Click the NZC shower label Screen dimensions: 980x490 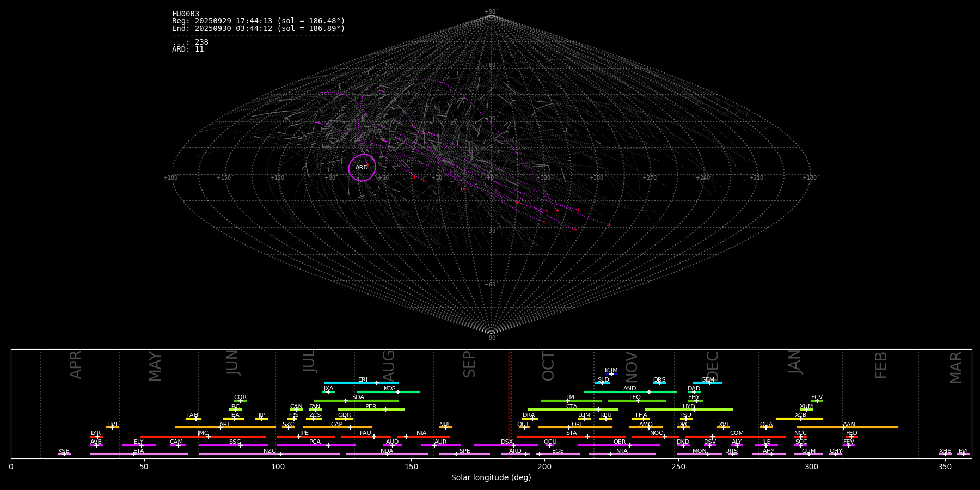pos(270,451)
